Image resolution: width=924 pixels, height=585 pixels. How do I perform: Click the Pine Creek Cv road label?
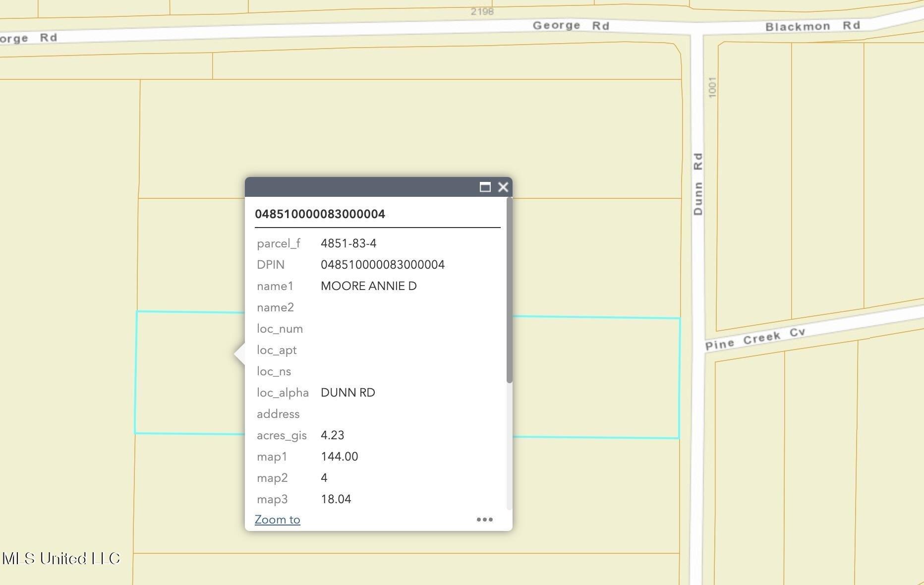point(755,339)
